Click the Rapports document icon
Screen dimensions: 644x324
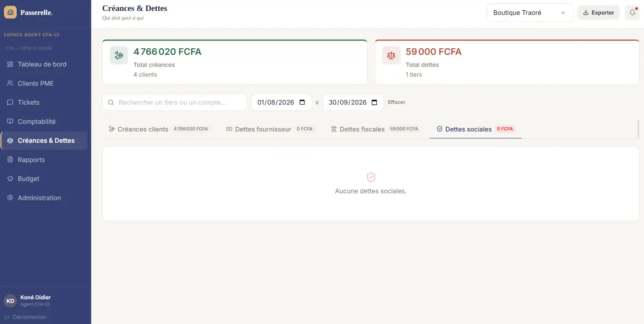10,159
